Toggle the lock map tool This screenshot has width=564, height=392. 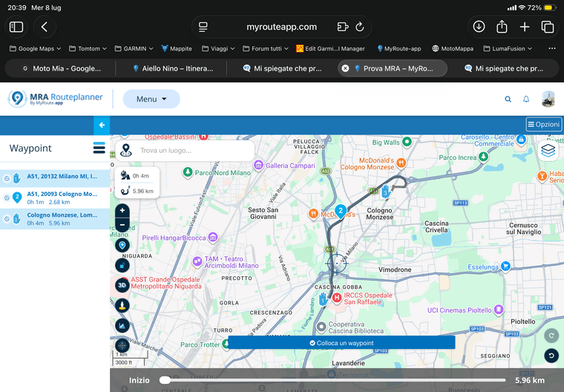click(x=122, y=266)
